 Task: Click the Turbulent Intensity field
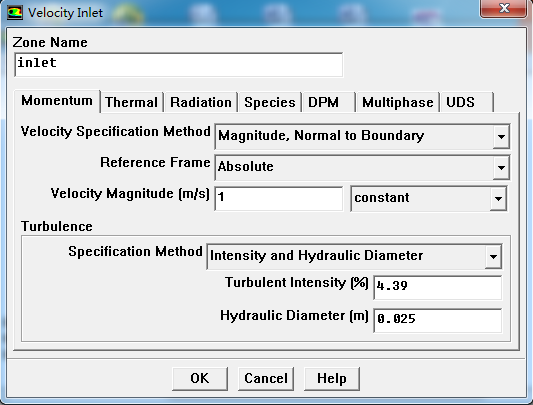point(437,288)
